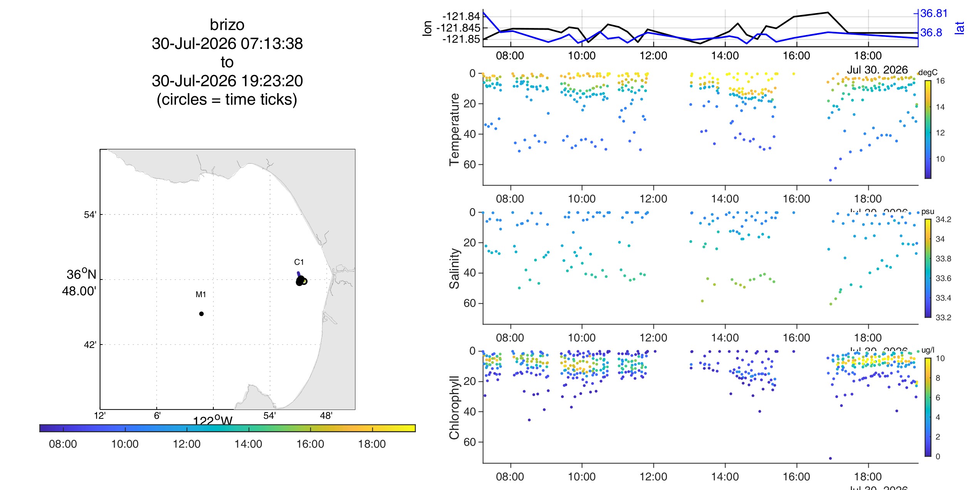This screenshot has width=980, height=490.
Task: Click the C1 station track cluster
Action: [301, 280]
